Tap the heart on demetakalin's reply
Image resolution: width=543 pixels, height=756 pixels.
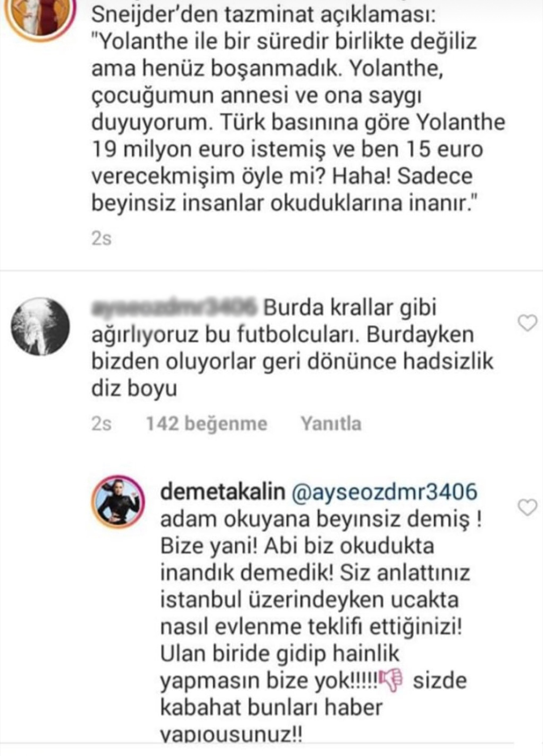527,508
